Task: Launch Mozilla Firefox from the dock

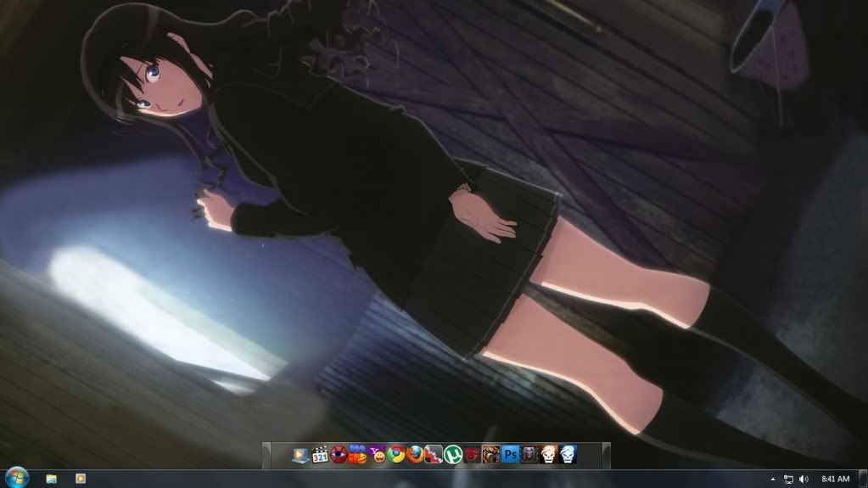Action: tap(415, 455)
